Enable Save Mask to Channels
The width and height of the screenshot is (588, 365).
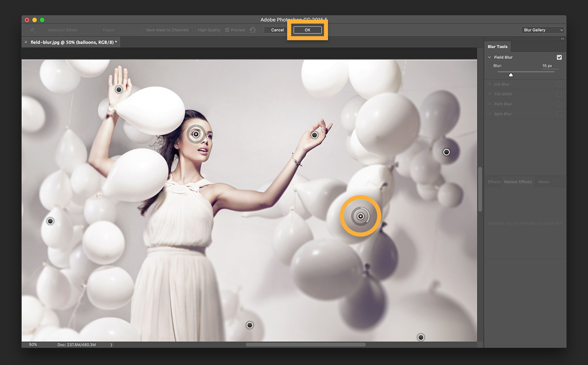coord(142,30)
